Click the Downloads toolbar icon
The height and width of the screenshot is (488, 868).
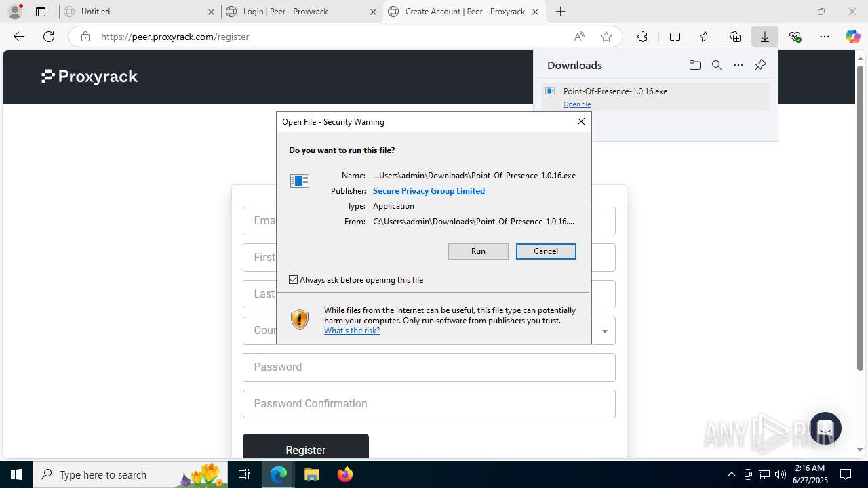[765, 37]
